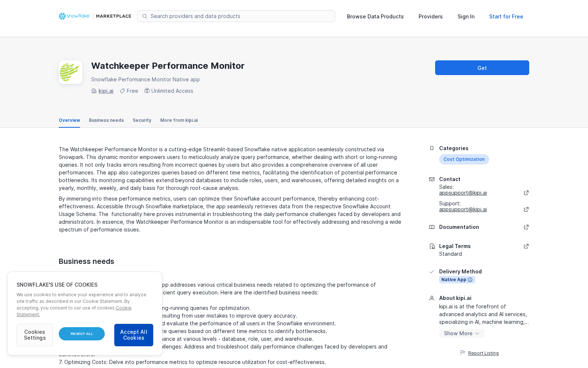Open the Providers menu item
Viewport: 588px width, 368px height.
[430, 17]
